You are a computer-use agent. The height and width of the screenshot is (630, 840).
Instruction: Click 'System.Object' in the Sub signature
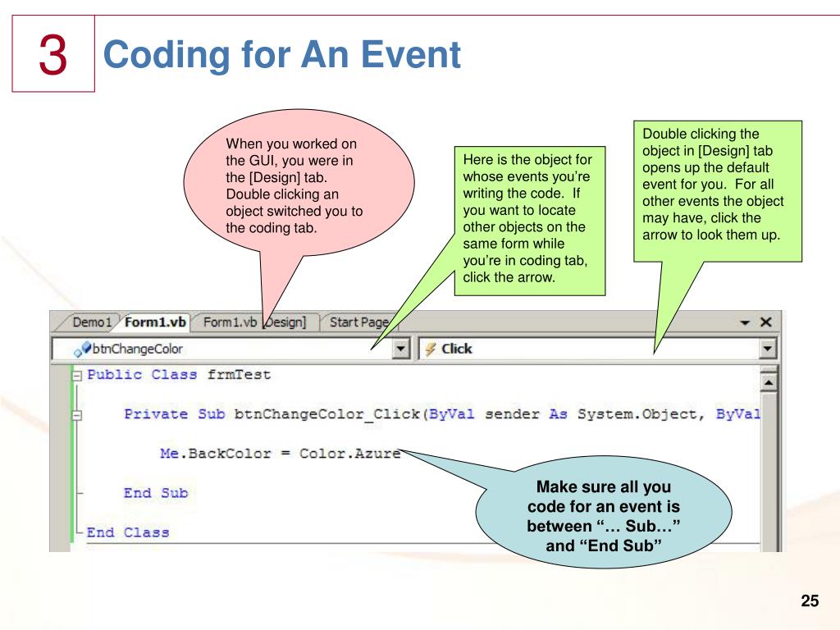pos(637,414)
